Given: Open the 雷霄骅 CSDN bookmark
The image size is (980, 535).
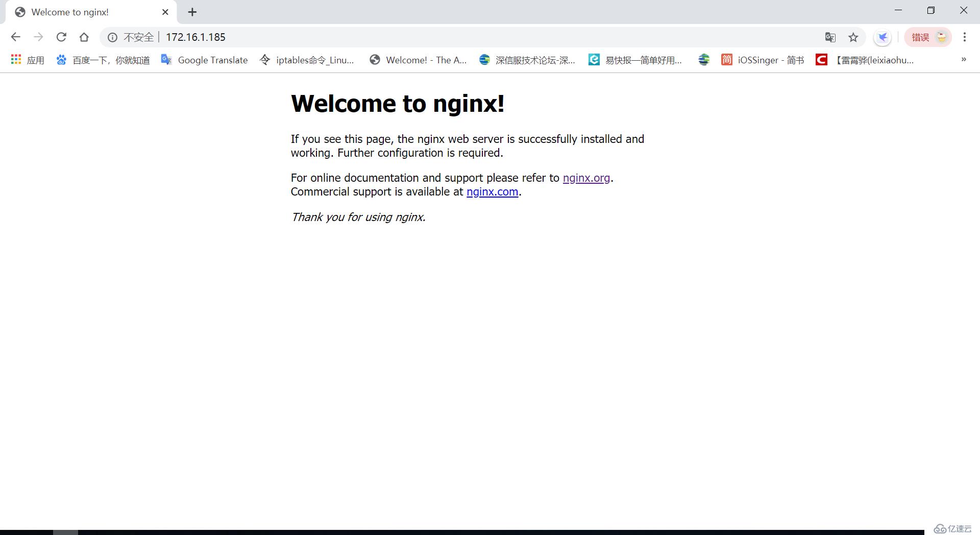Looking at the screenshot, I should (865, 60).
